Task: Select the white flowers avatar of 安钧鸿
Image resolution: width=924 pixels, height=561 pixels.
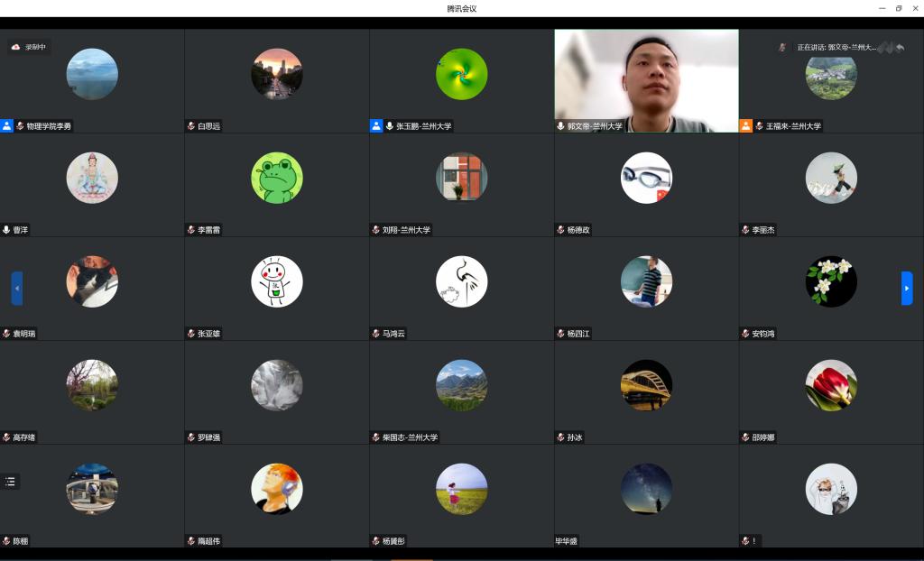Action: [831, 281]
